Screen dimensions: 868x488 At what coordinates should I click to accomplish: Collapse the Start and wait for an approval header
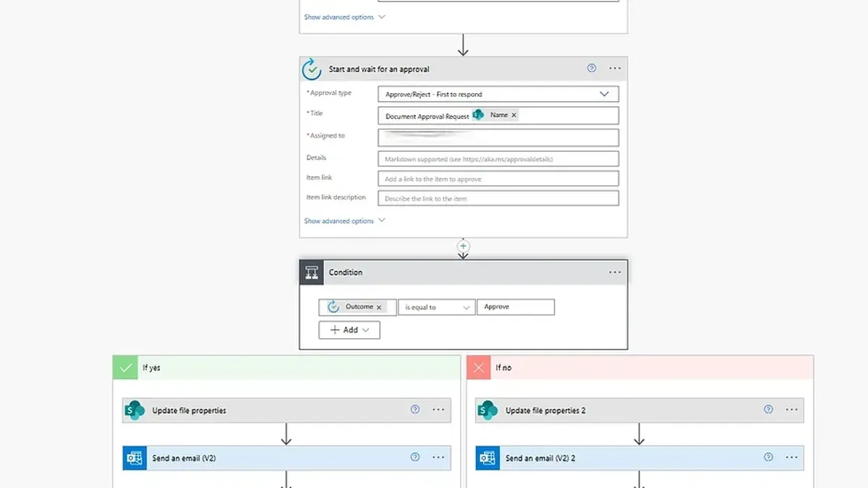click(x=463, y=69)
